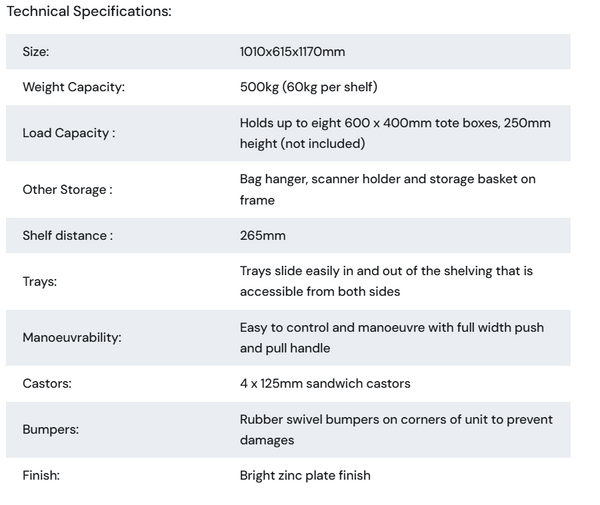Image resolution: width=600 pixels, height=505 pixels.
Task: Click the Other Storage label
Action: [67, 189]
